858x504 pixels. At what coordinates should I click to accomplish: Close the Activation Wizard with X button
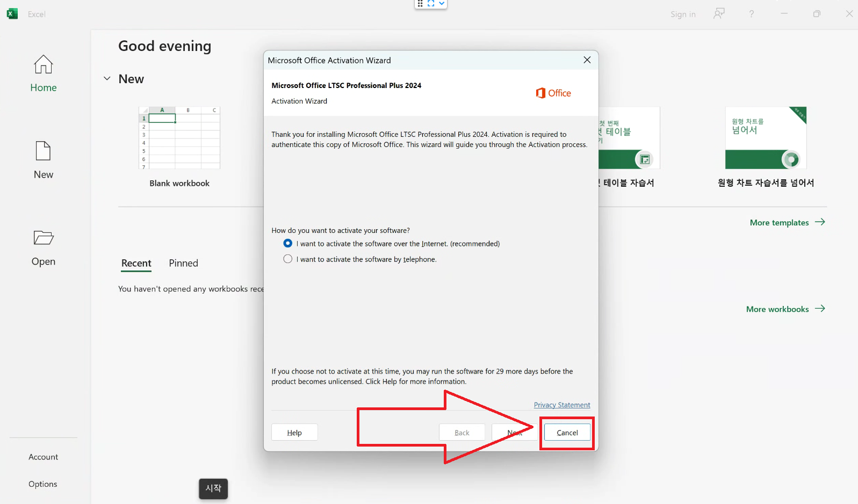point(587,60)
